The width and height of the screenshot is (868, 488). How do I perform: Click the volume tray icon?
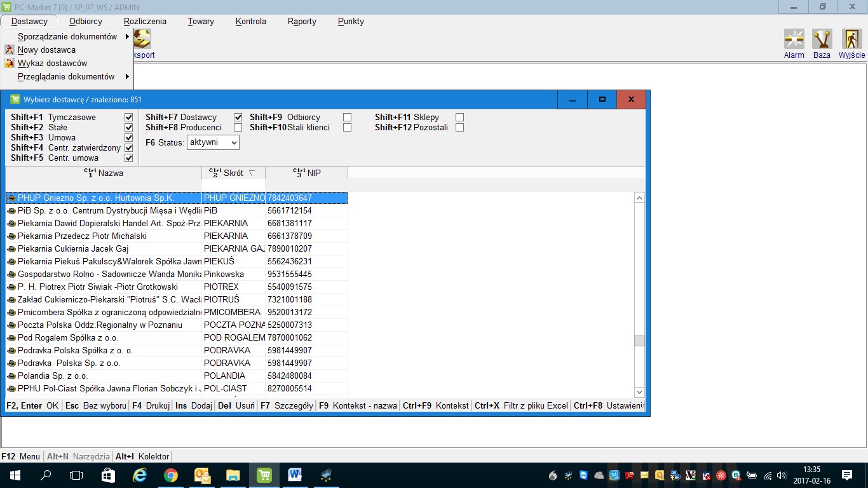(782, 475)
